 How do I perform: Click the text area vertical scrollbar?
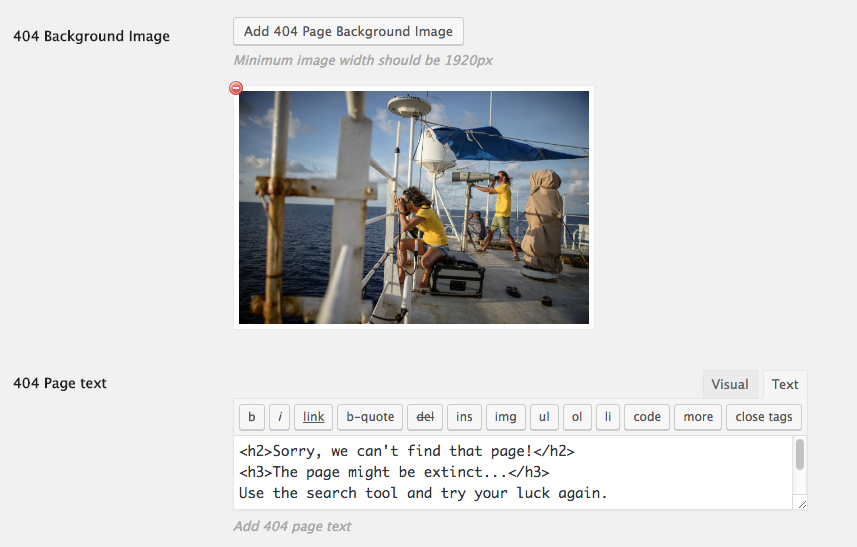(x=800, y=472)
